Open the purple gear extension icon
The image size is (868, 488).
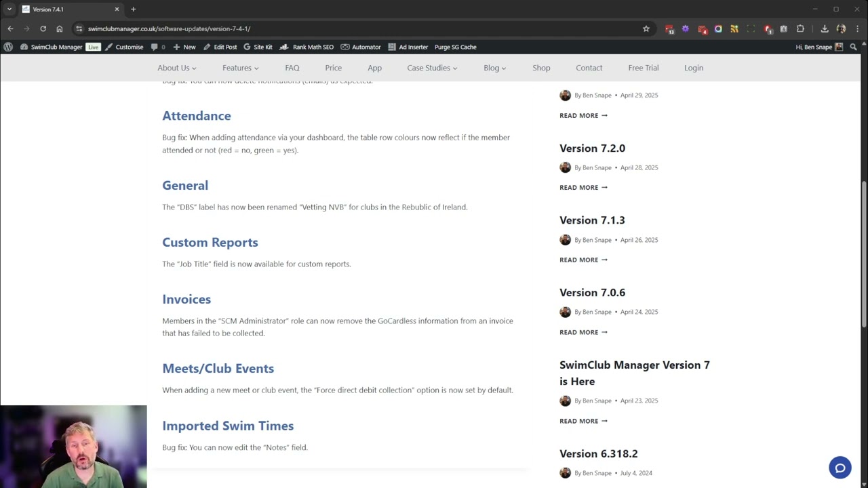point(686,28)
